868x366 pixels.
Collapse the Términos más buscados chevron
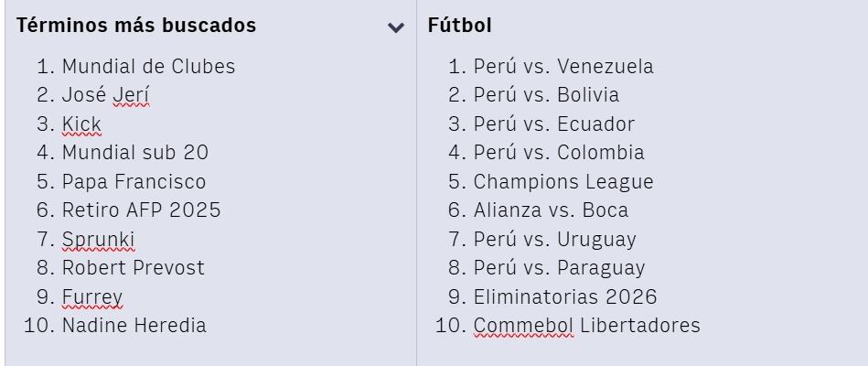395,27
